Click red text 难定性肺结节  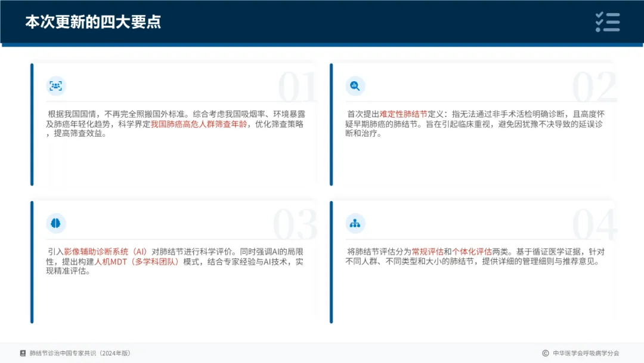(403, 114)
